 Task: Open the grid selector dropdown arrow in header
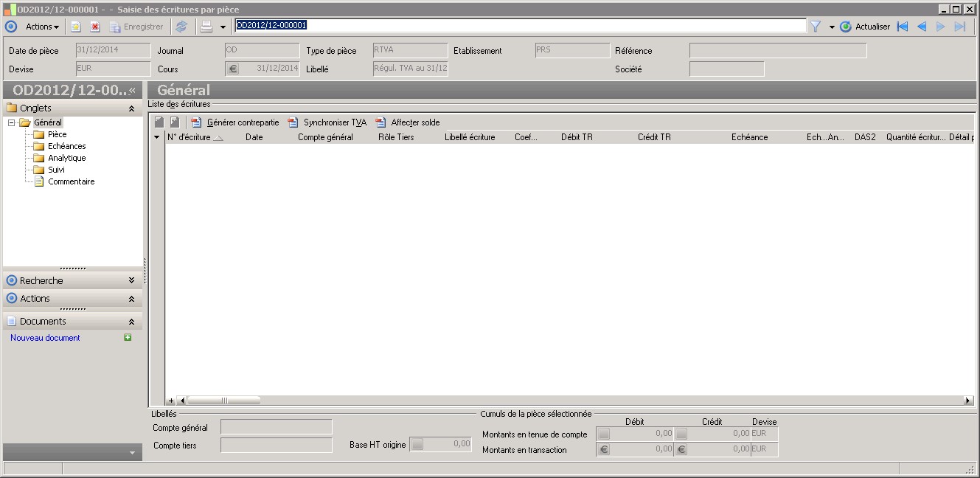coord(156,137)
